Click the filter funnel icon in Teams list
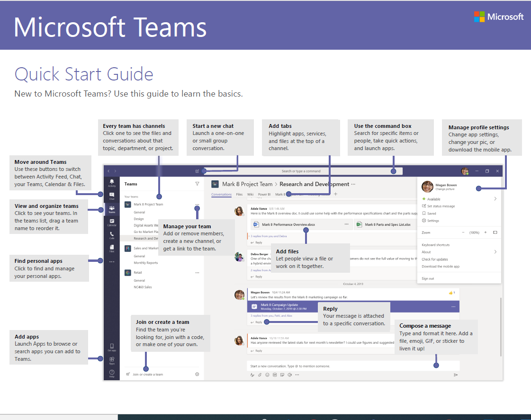This screenshot has height=420, width=531. click(197, 184)
